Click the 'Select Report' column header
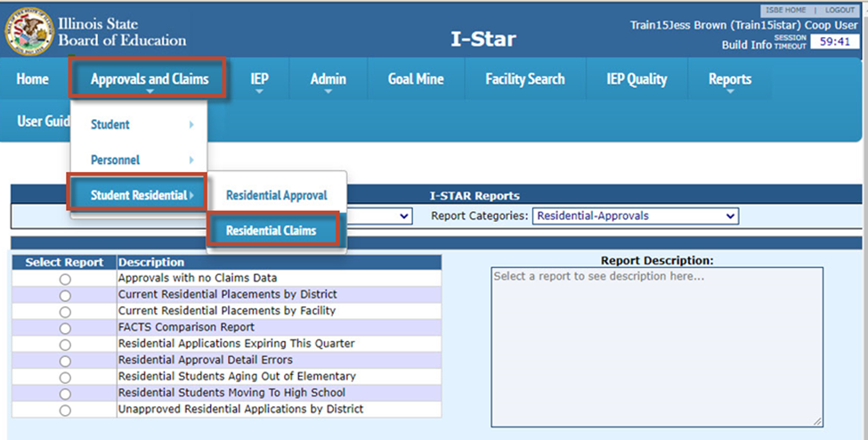This screenshot has width=868, height=440. point(64,263)
